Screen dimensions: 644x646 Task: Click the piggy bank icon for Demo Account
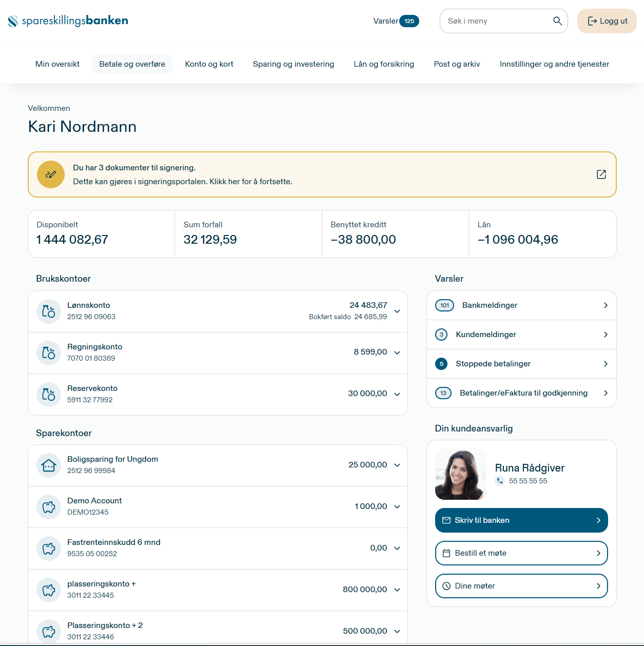click(49, 506)
